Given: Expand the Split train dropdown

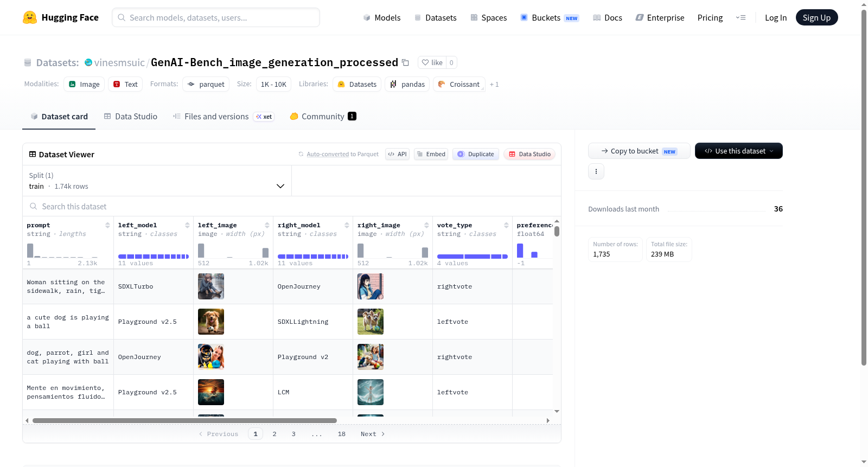Looking at the screenshot, I should 157,181.
